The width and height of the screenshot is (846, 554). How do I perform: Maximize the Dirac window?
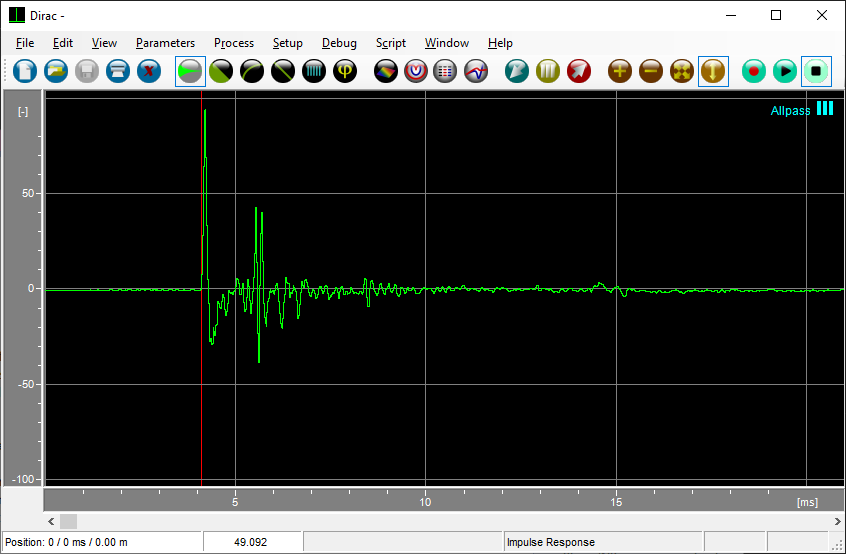pyautogui.click(x=776, y=15)
